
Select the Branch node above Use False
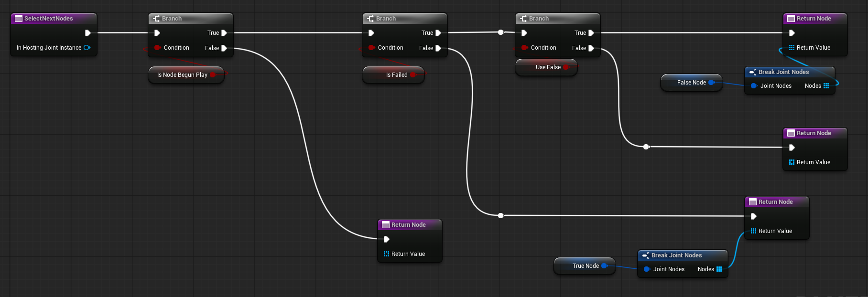coord(557,19)
